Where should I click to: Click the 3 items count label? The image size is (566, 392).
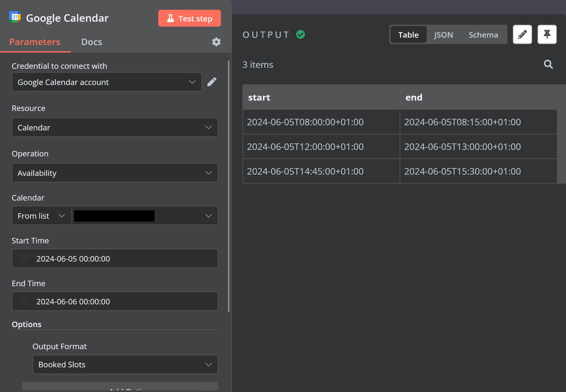[x=258, y=65]
